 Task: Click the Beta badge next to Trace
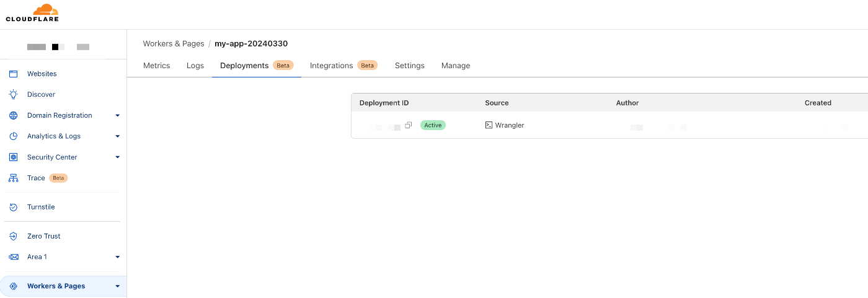(58, 178)
